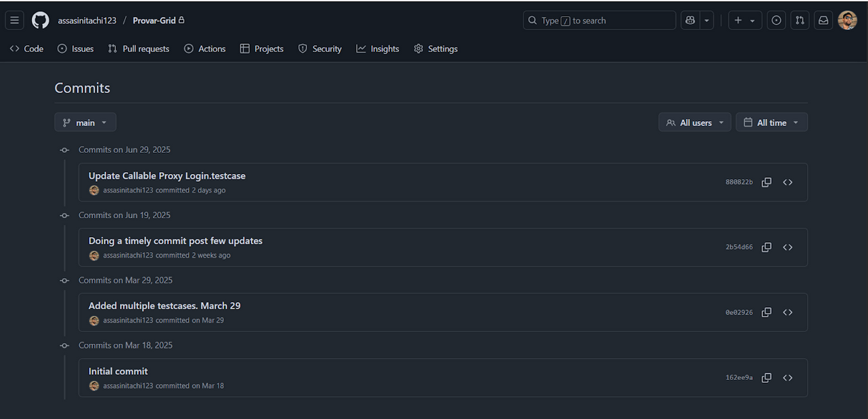This screenshot has width=868, height=419.
Task: Copy full SHA for commit 2b54d66
Action: pos(766,248)
